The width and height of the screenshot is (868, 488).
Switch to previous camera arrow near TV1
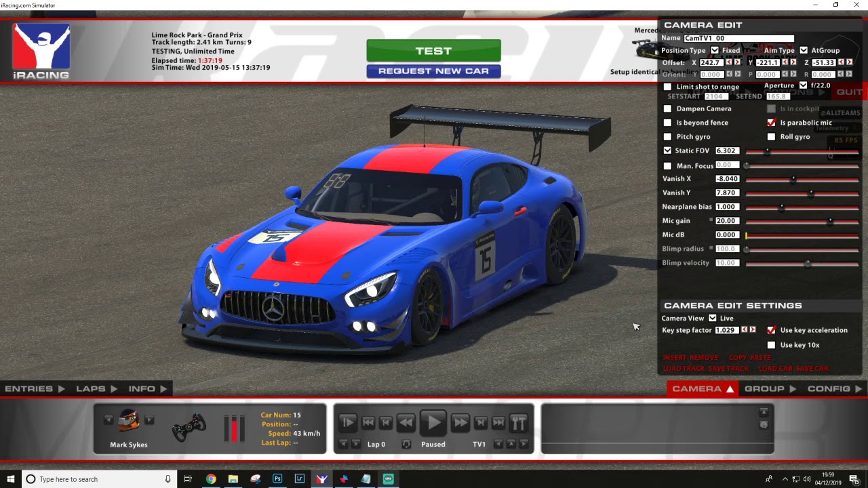click(x=498, y=444)
